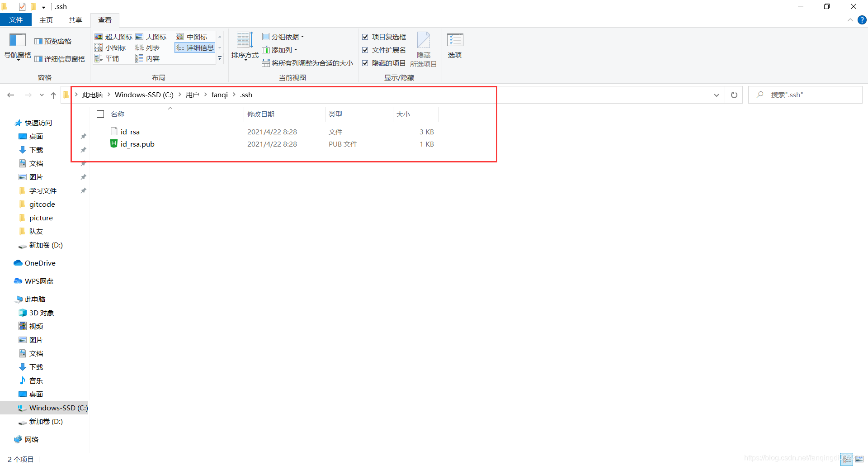Go up one folder level
Viewport: 868px width, 466px height.
(53, 95)
